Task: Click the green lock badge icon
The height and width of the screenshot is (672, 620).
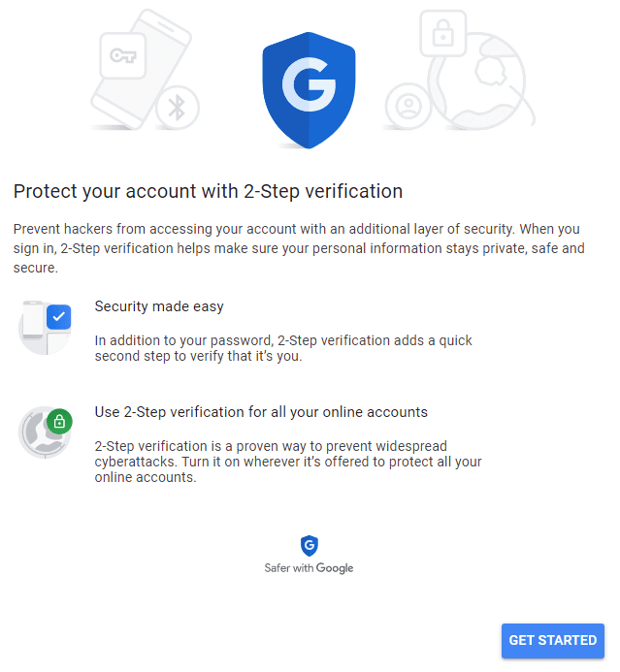Action: [x=59, y=422]
